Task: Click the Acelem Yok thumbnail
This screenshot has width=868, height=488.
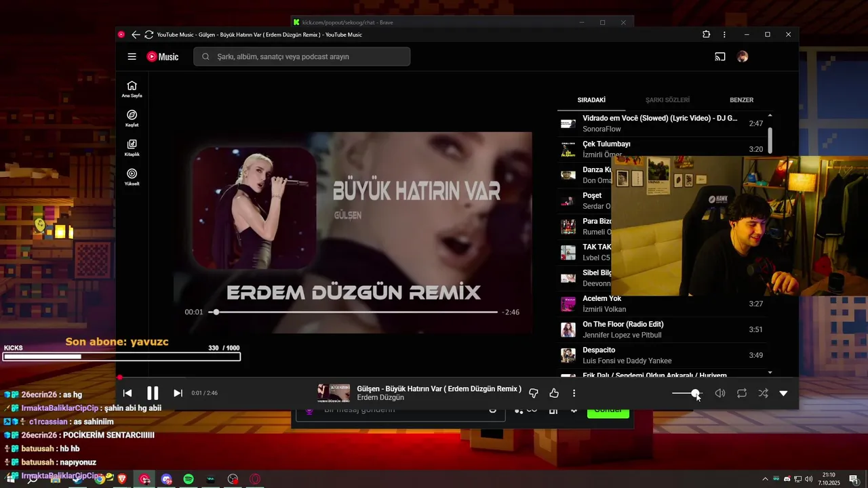Action: click(x=568, y=304)
